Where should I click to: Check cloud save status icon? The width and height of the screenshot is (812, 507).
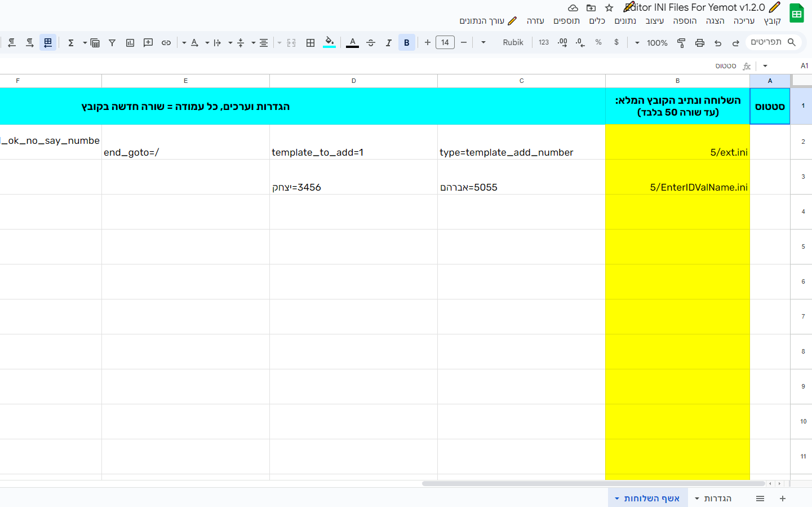pyautogui.click(x=573, y=8)
